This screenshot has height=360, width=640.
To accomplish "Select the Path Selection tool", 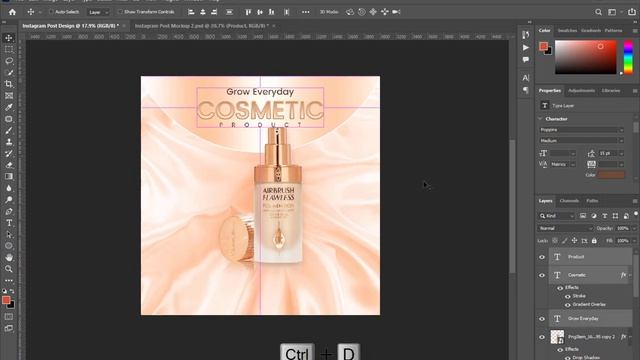I will coord(9,235).
